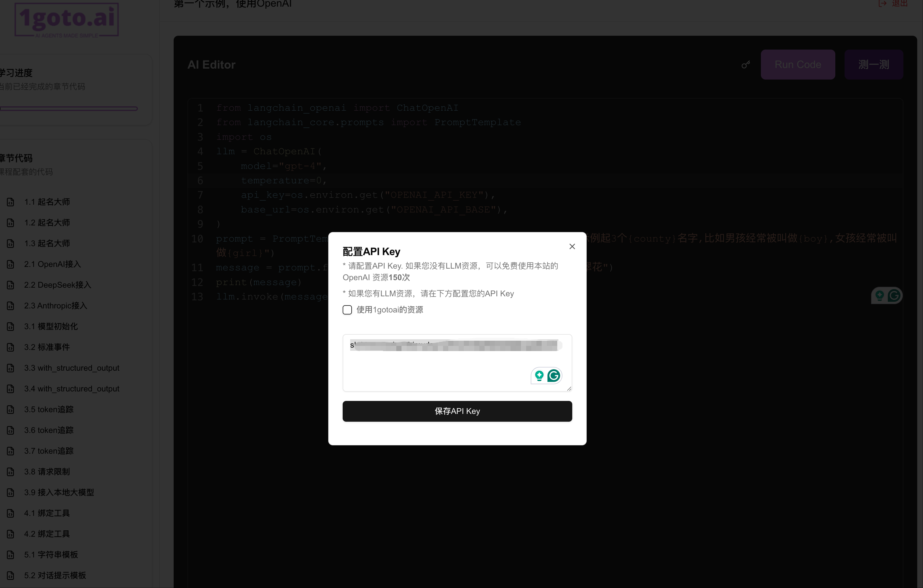Click inside the API key text area
The height and width of the screenshot is (588, 923).
tap(441, 366)
